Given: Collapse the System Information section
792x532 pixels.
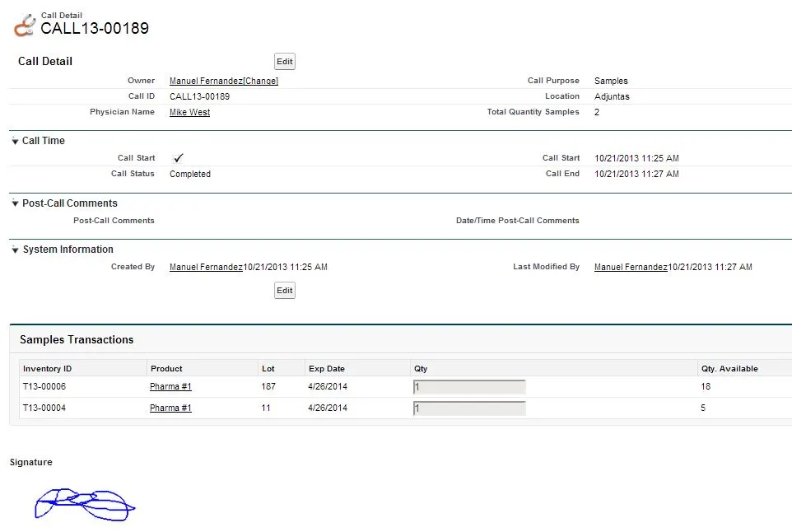Looking at the screenshot, I should 15,250.
